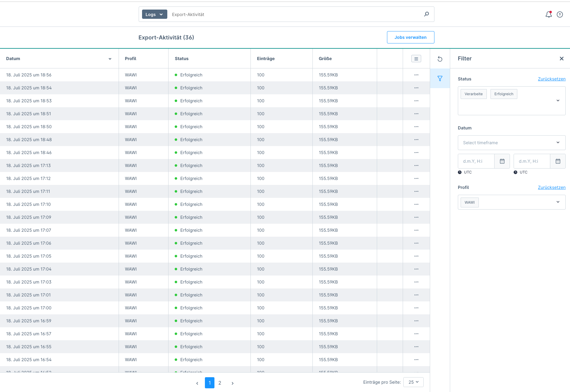This screenshot has width=570, height=392.
Task: Open the Select timeframe dropdown
Action: click(511, 143)
